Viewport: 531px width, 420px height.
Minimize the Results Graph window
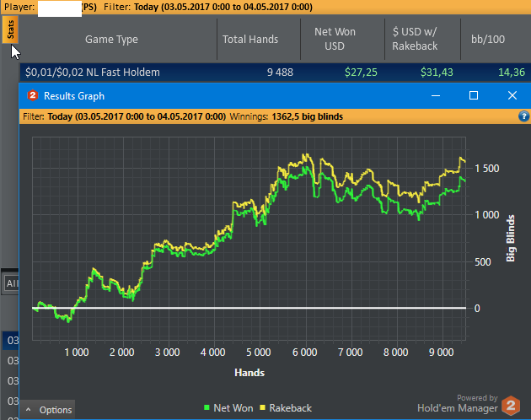[x=436, y=96]
